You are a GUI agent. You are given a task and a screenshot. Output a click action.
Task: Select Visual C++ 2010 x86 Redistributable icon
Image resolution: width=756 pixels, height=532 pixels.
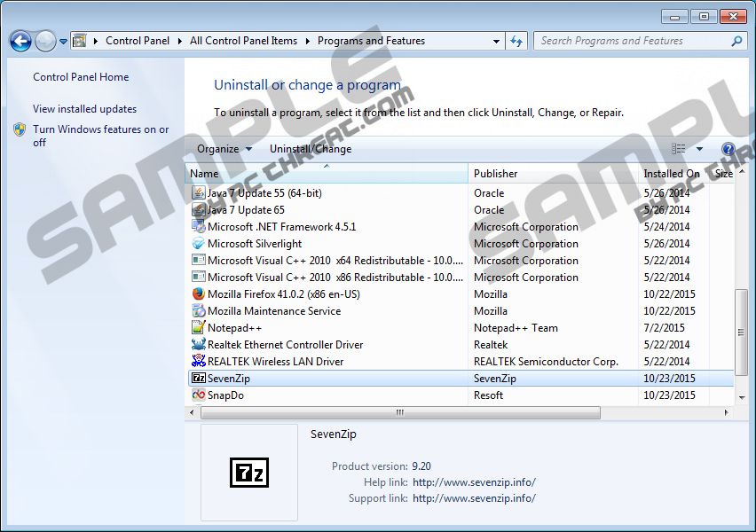point(198,277)
